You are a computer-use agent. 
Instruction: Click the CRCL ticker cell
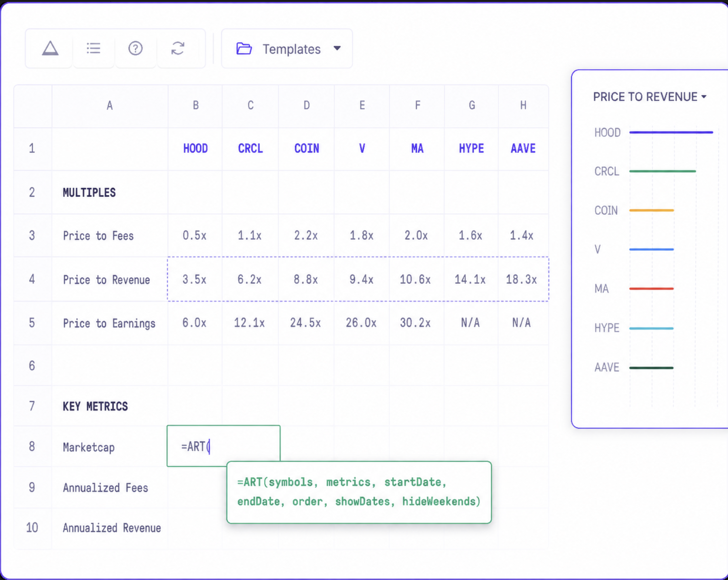(251, 148)
